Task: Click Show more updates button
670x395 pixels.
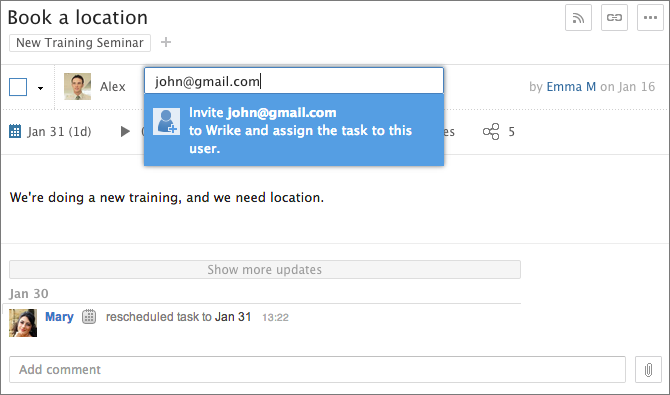Action: point(265,270)
